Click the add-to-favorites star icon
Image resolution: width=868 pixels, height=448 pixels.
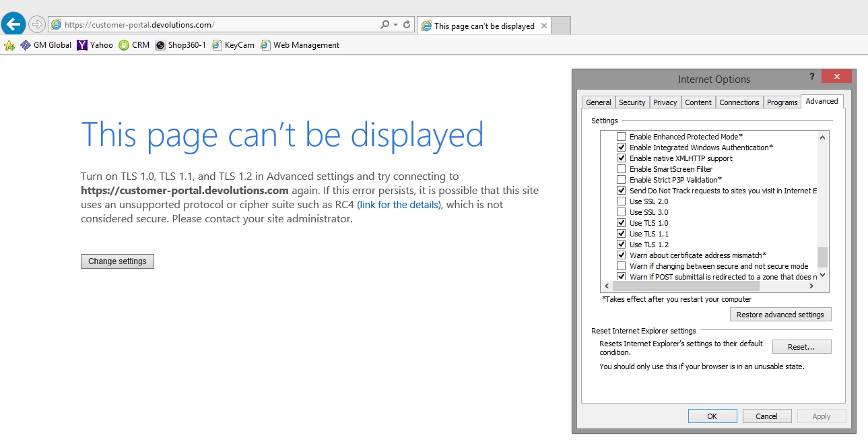pos(9,45)
